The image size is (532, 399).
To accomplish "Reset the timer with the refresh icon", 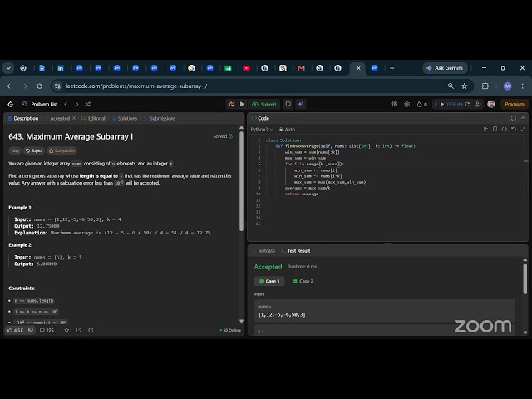I will [x=467, y=104].
